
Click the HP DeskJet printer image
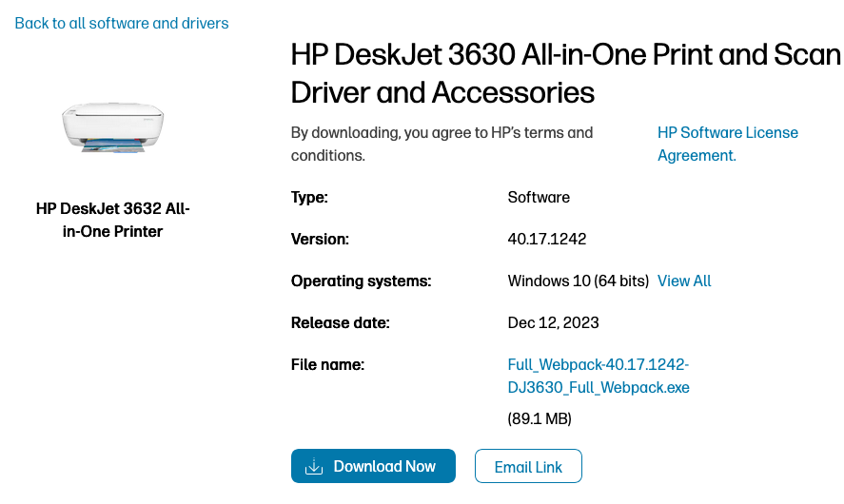click(112, 128)
